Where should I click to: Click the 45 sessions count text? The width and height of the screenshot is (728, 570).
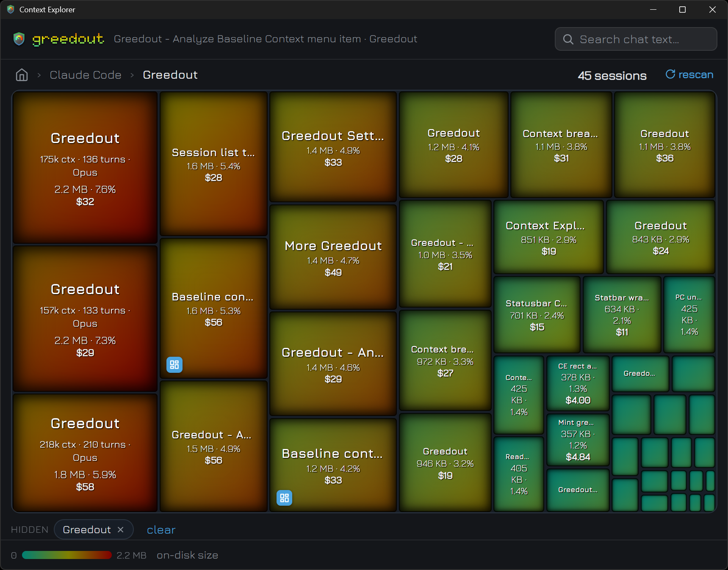(x=612, y=75)
